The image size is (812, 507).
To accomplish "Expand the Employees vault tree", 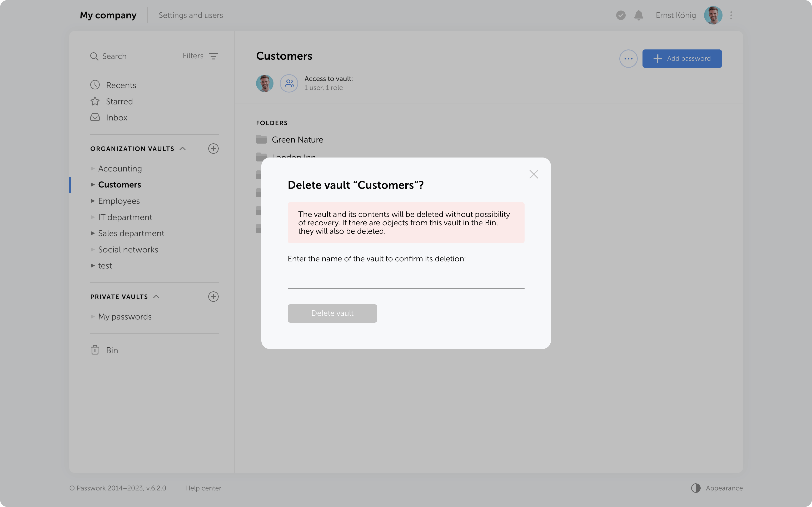I will coord(93,201).
